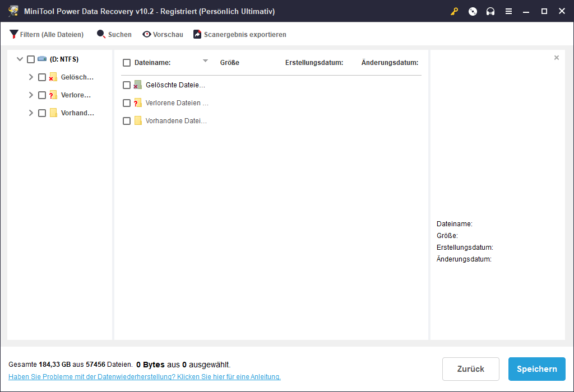This screenshot has width=574, height=392.
Task: Click the Gelösch... folder icon in tree
Action: [53, 77]
